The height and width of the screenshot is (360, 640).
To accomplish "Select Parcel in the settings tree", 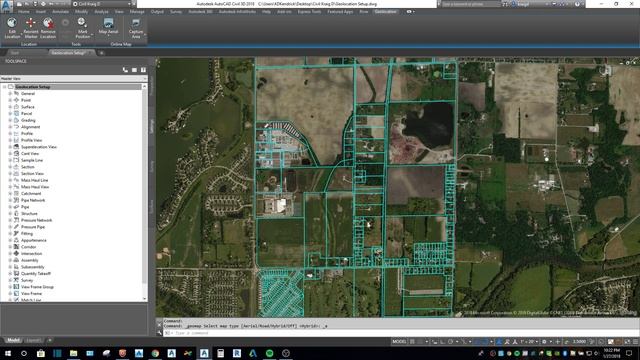I will click(x=26, y=113).
